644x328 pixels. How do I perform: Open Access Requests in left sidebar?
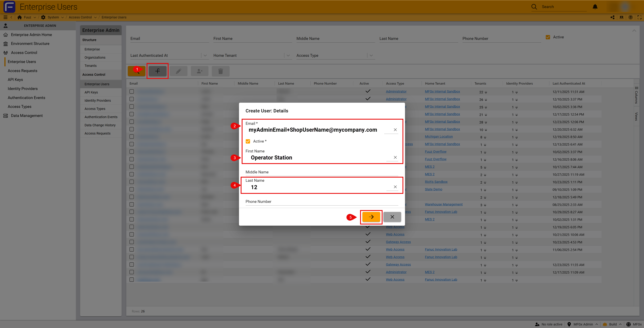click(x=22, y=71)
